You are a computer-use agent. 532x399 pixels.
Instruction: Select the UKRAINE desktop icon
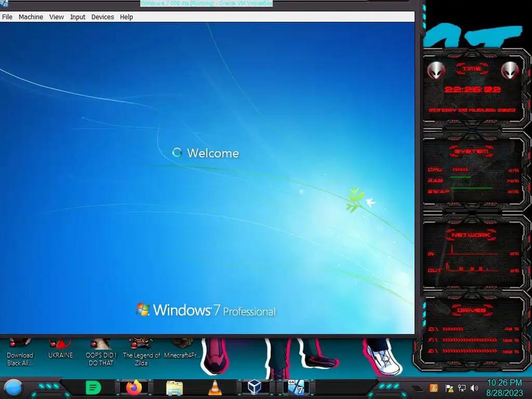(x=60, y=349)
